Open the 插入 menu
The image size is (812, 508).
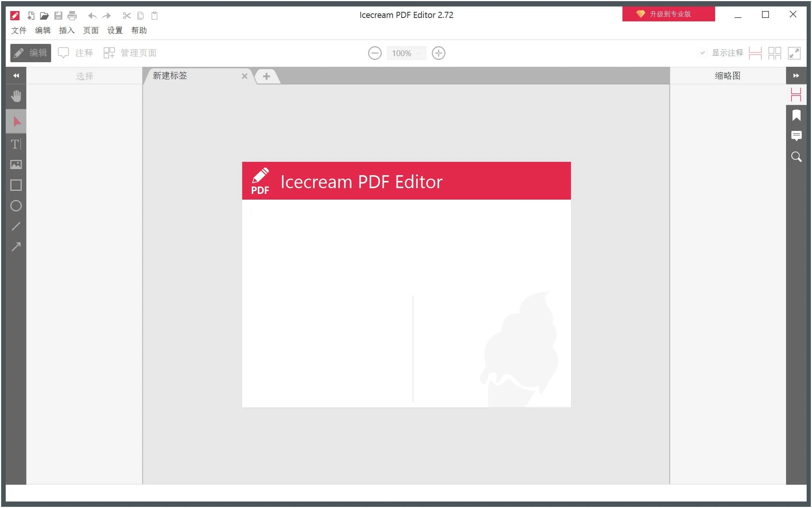[67, 30]
